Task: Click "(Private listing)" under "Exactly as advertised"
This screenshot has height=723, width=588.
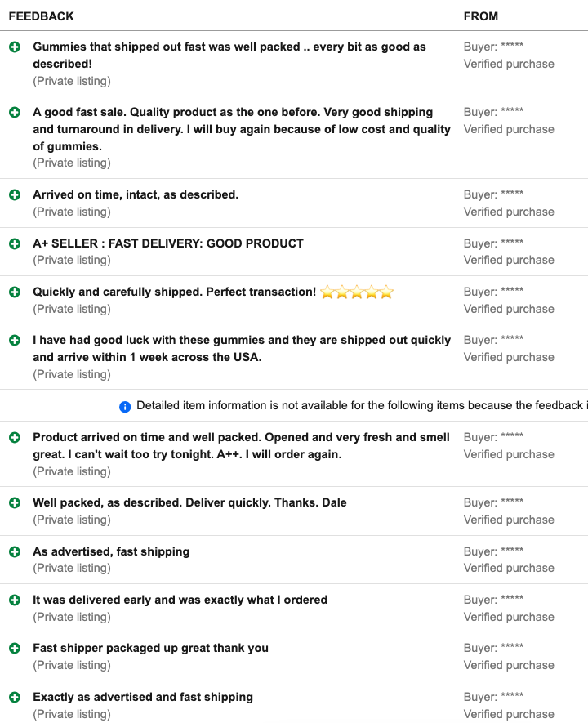Action: tap(72, 714)
